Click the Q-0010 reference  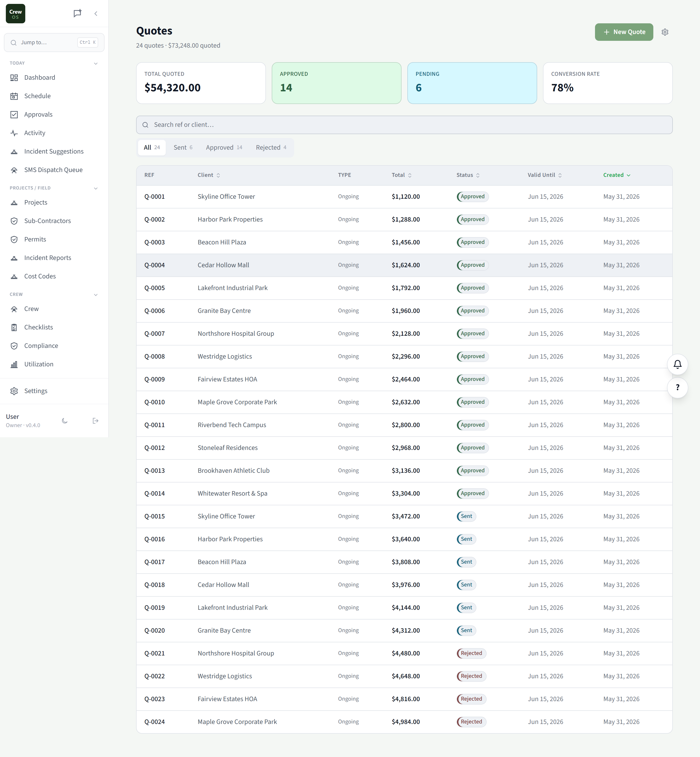(x=155, y=402)
